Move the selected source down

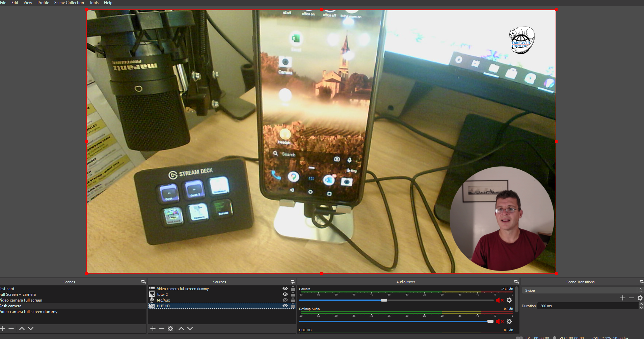click(190, 329)
